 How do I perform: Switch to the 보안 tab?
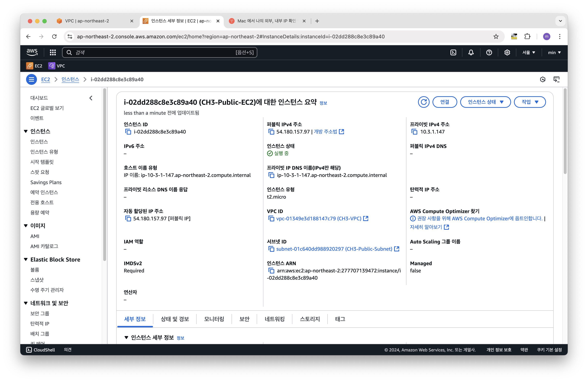tap(244, 319)
